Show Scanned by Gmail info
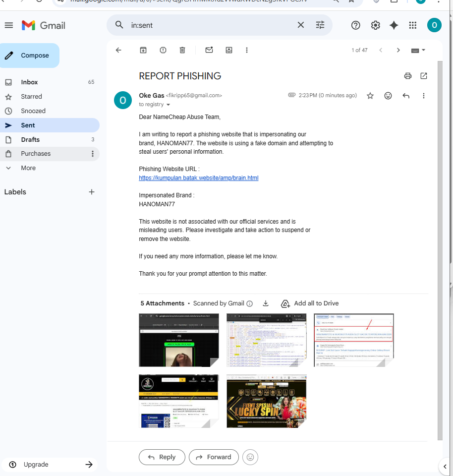 [x=250, y=303]
